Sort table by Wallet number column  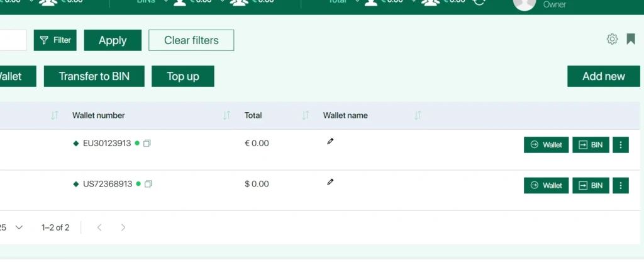[x=226, y=115]
